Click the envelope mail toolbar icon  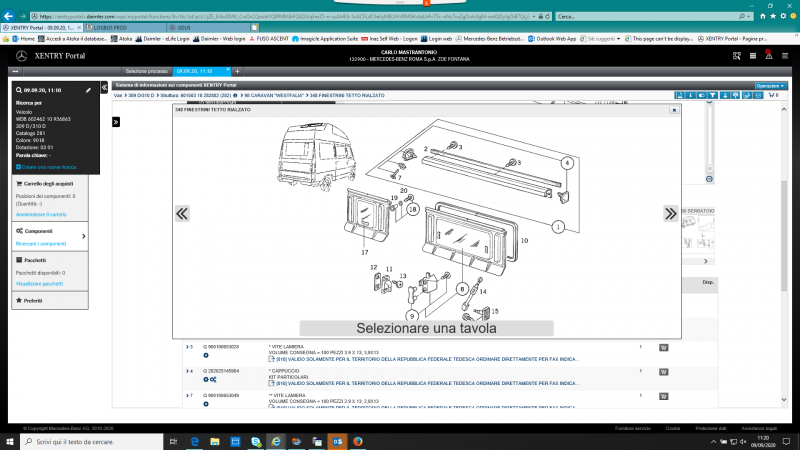pos(758,95)
